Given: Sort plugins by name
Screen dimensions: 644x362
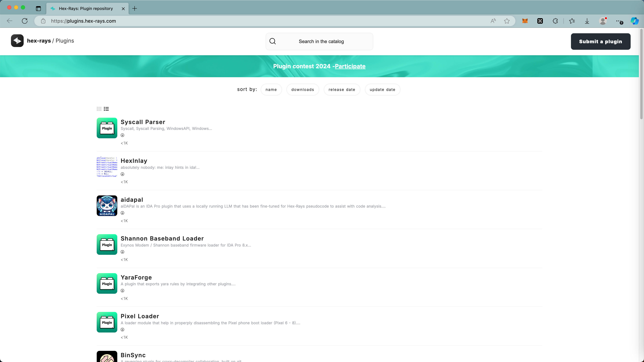Looking at the screenshot, I should [271, 90].
